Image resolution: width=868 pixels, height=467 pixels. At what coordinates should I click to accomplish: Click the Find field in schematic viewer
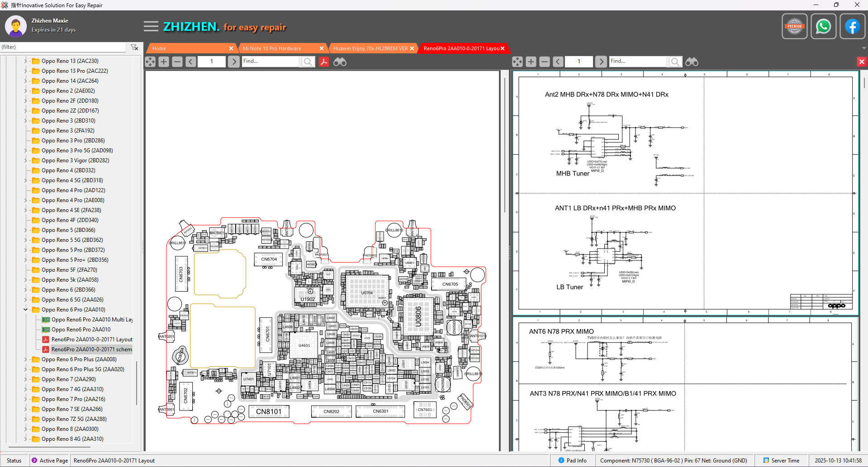point(638,61)
